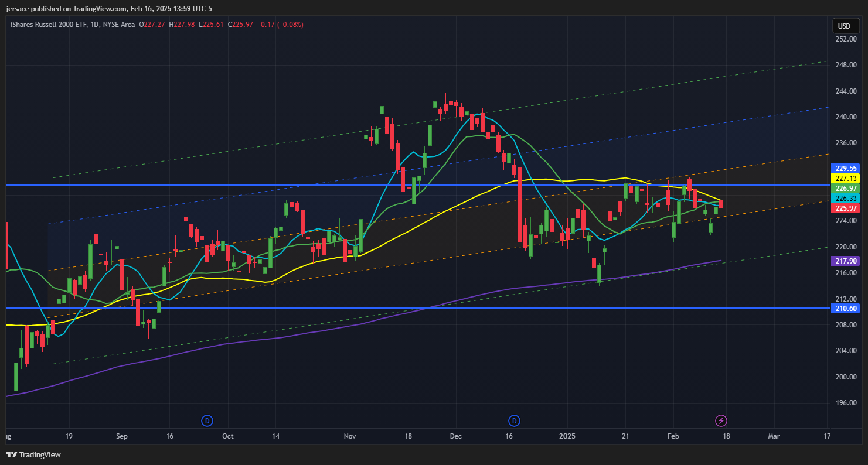Click the 220.00 price axis value
Screen dimensions: 868x465
846,247
